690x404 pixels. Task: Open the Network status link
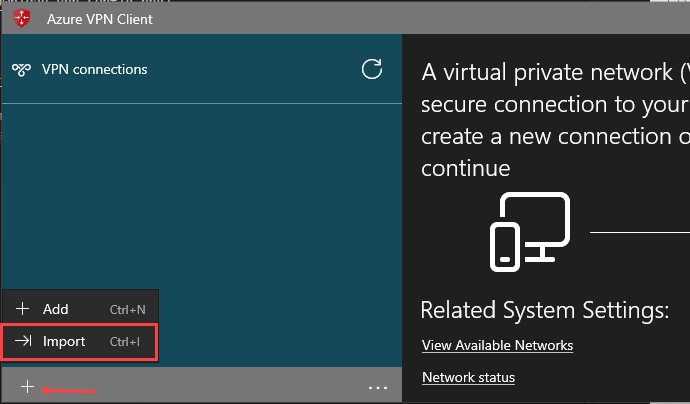pyautogui.click(x=468, y=378)
